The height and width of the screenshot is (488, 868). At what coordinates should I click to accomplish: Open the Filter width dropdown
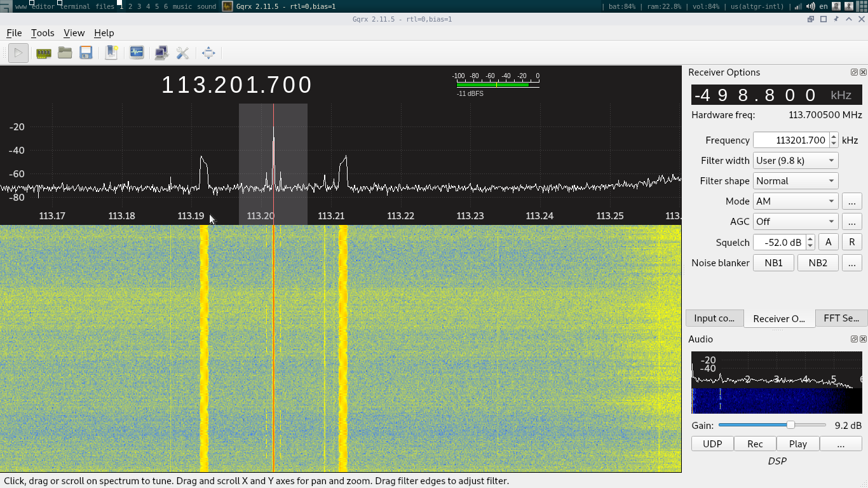pos(795,160)
